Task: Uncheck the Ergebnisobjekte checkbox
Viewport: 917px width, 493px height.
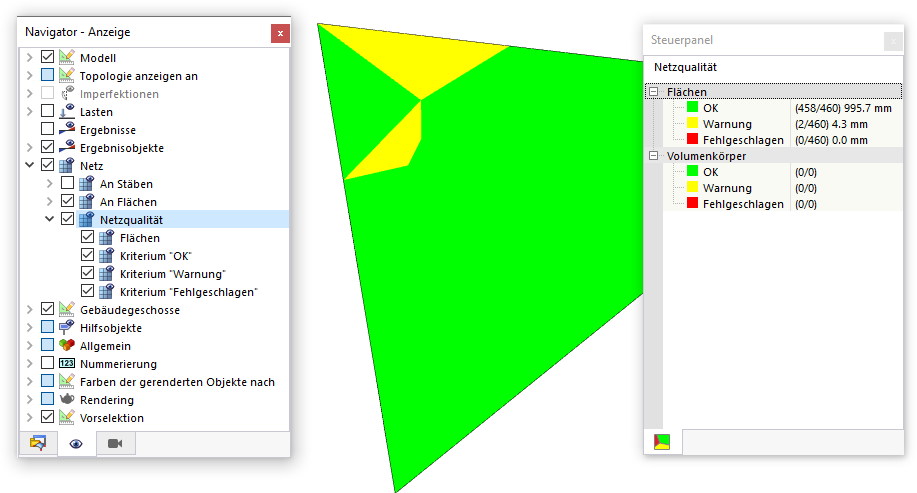Action: pos(47,147)
